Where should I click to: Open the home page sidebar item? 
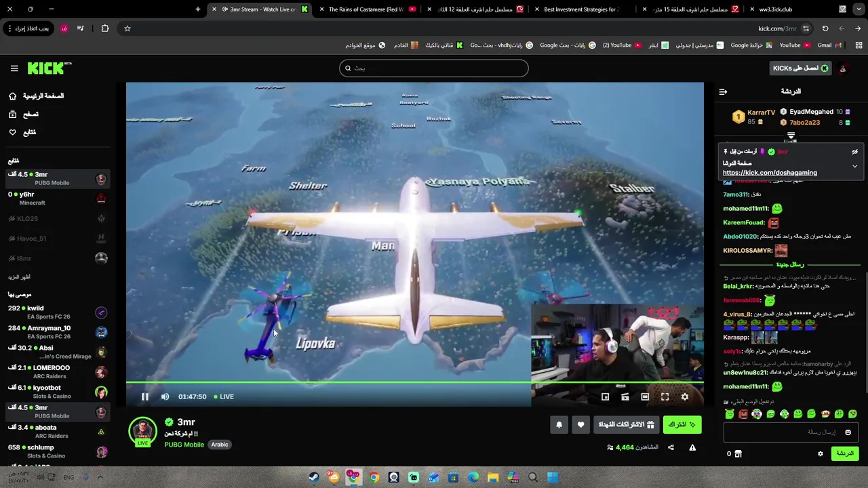37,96
